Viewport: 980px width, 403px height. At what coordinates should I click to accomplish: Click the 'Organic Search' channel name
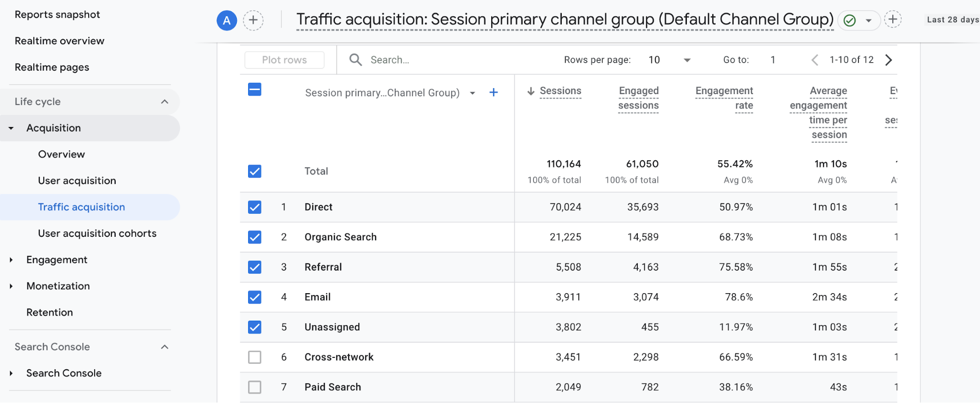pyautogui.click(x=340, y=237)
